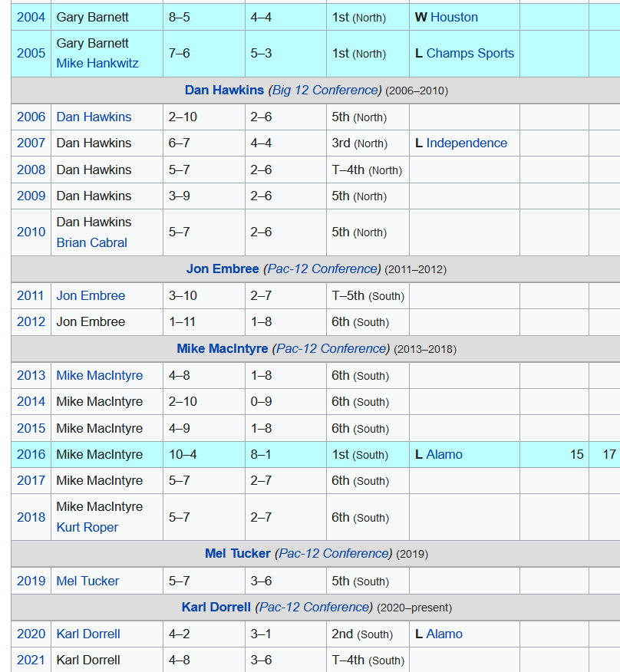620x672 pixels.
Task: Open Karl Dorrell section header link
Action: click(216, 607)
